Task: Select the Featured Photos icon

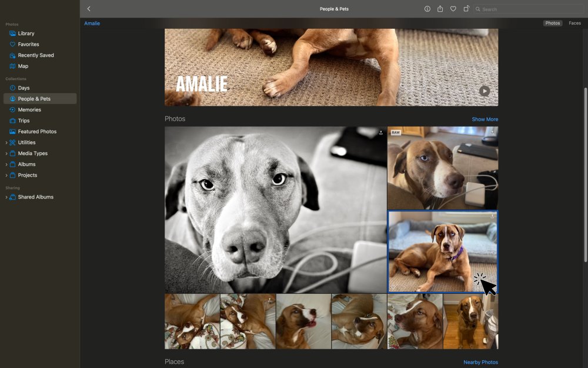Action: tap(12, 131)
